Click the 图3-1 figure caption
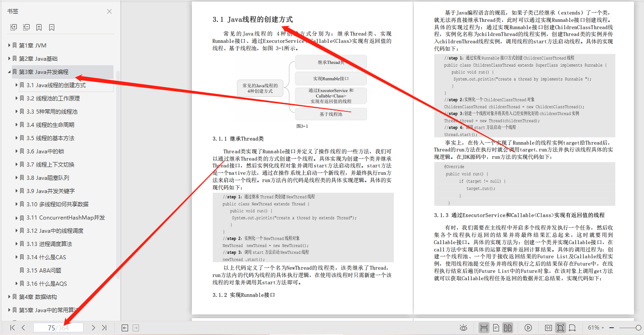Viewport: 644px width, 335px height. (302, 126)
